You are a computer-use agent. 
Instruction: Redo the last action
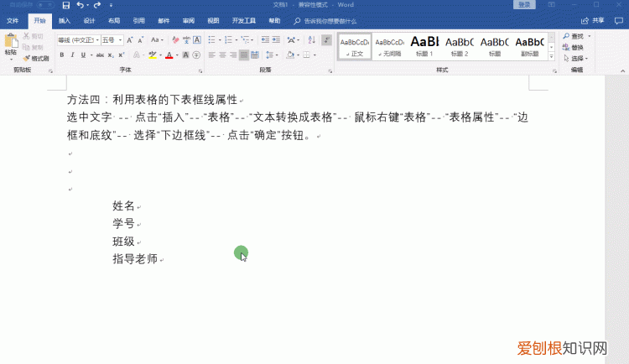click(96, 5)
